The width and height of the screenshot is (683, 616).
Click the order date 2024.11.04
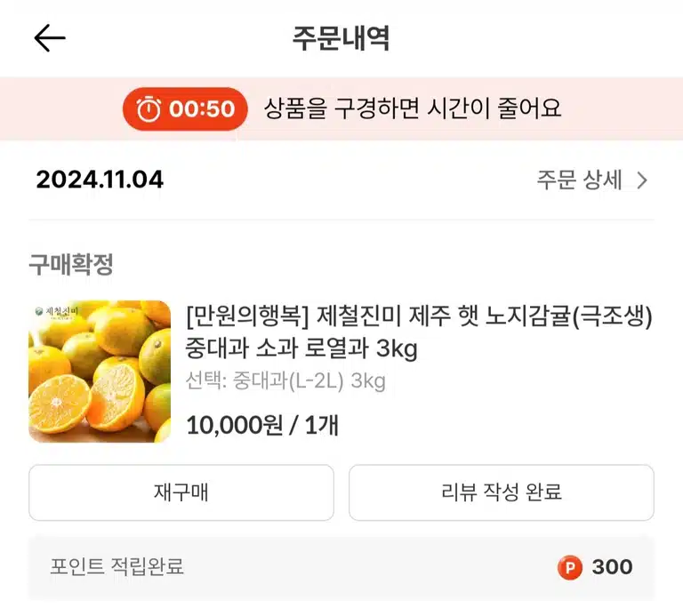100,180
